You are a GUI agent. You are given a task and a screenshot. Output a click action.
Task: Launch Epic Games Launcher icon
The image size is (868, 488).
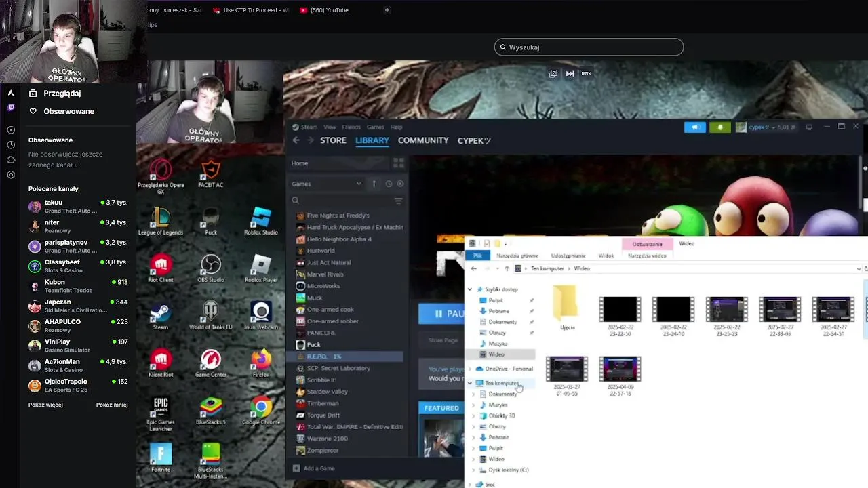(161, 415)
